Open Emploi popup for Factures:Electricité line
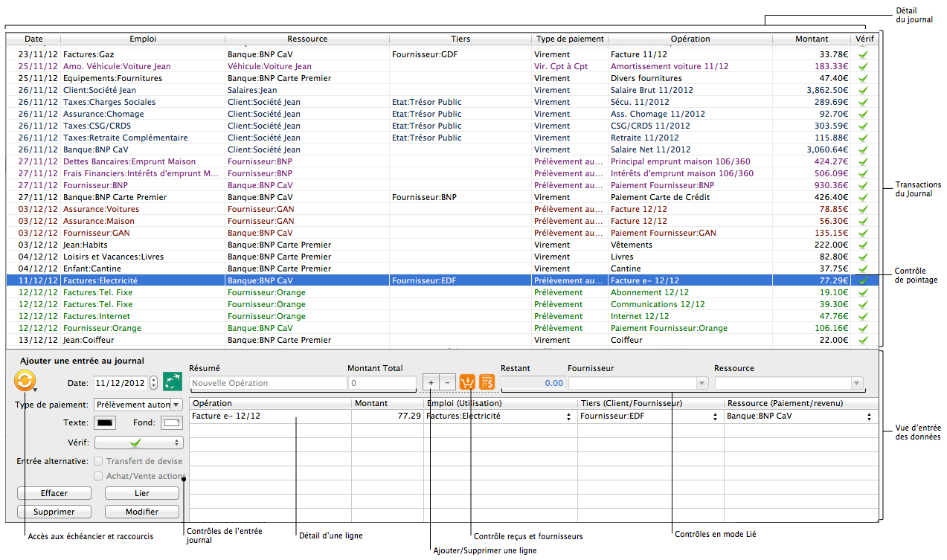The width and height of the screenshot is (947, 560). click(568, 416)
